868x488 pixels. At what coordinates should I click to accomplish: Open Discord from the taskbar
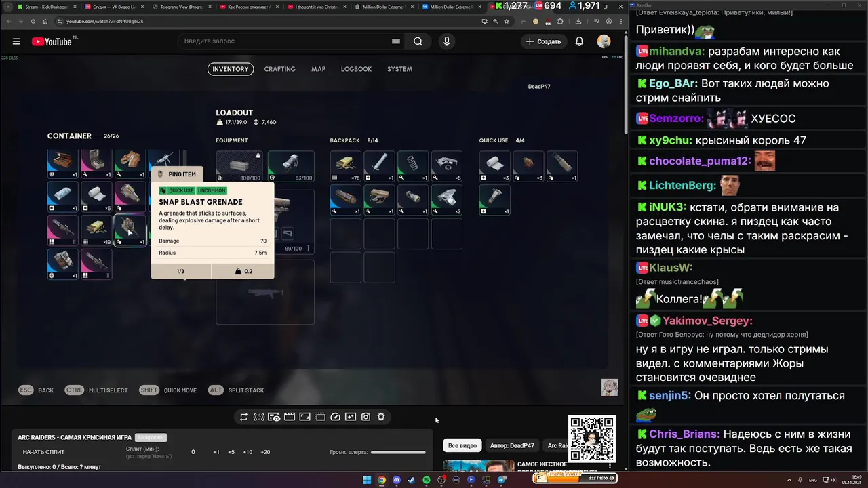pos(397,480)
